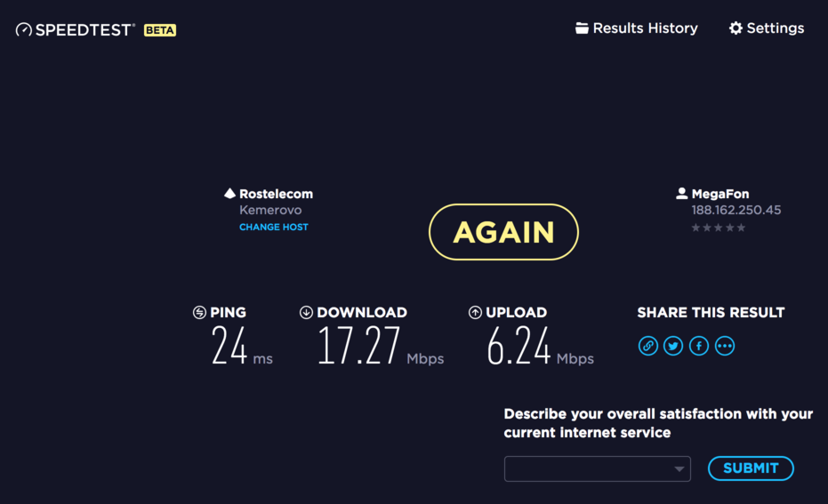Open the Settings gear icon
828x504 pixels.
pyautogui.click(x=736, y=28)
